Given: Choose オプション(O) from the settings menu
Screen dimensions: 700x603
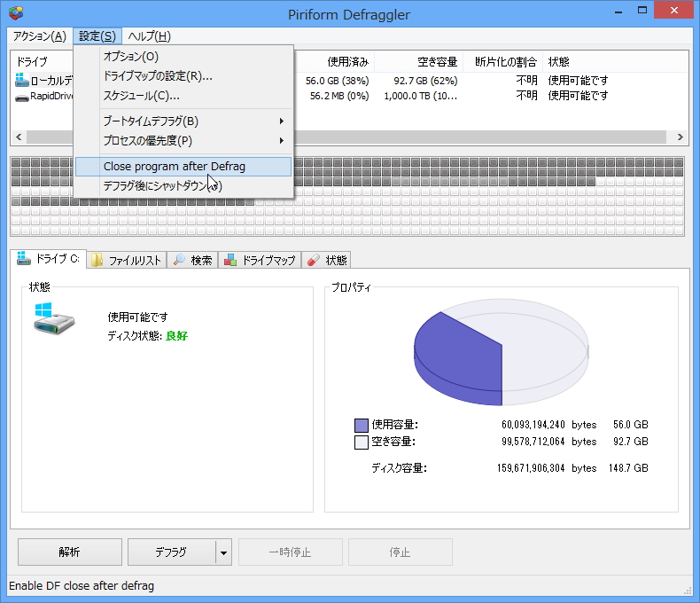Looking at the screenshot, I should click(183, 57).
